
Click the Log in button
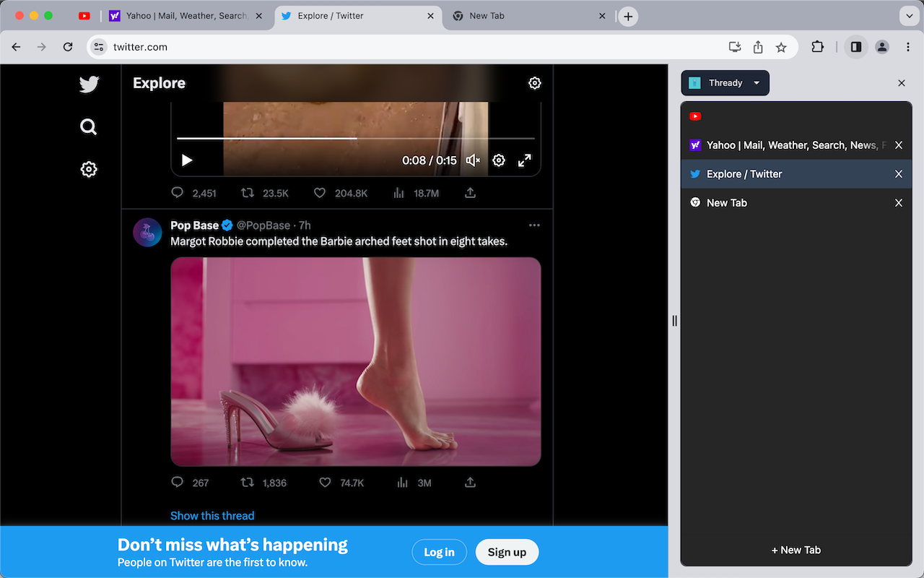point(439,552)
